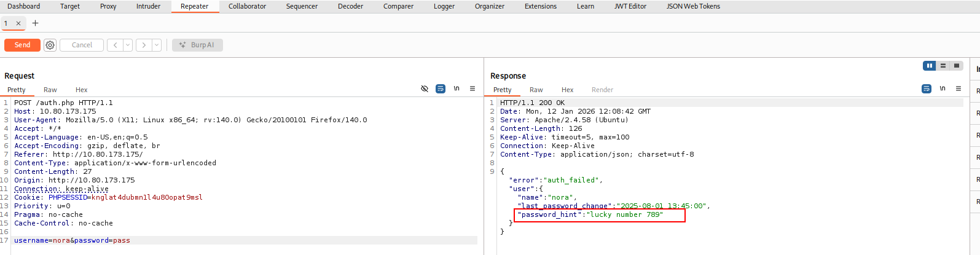
Task: Go forward to next request in history
Action: (x=144, y=45)
